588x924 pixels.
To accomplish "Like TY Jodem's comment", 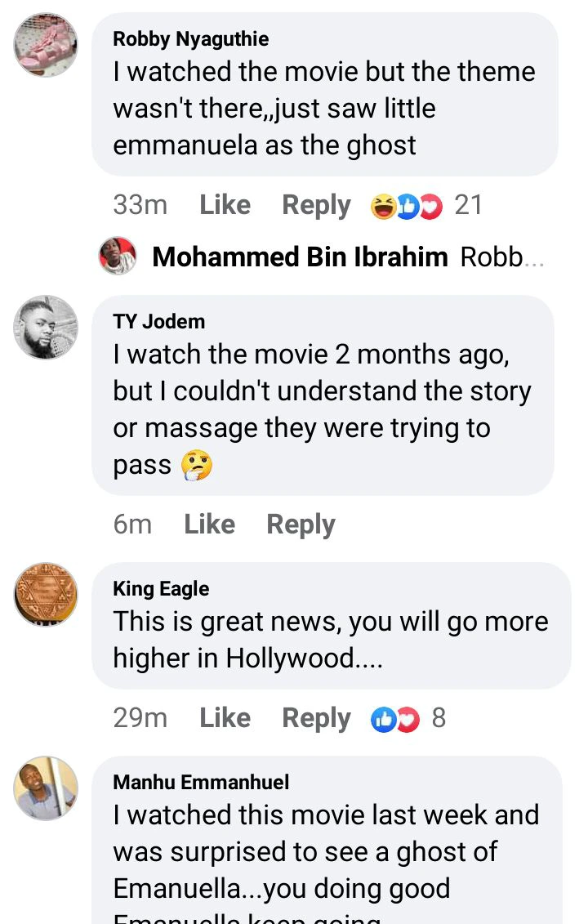I will pos(210,524).
